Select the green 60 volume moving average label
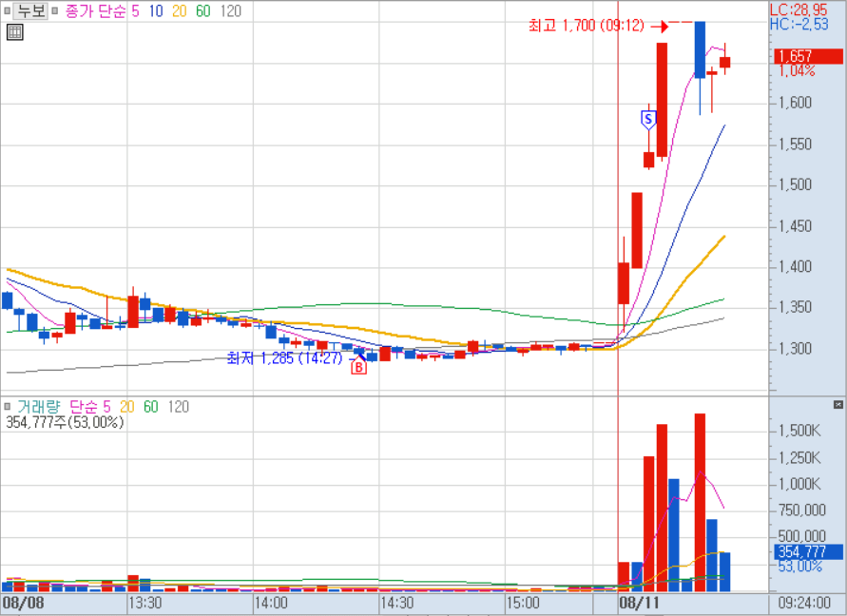This screenshot has width=847, height=616. pyautogui.click(x=150, y=407)
